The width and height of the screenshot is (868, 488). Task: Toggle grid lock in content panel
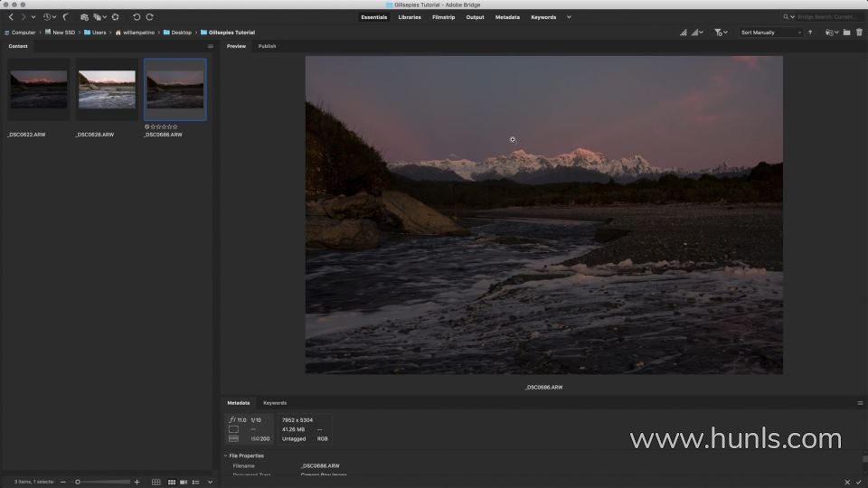(156, 482)
